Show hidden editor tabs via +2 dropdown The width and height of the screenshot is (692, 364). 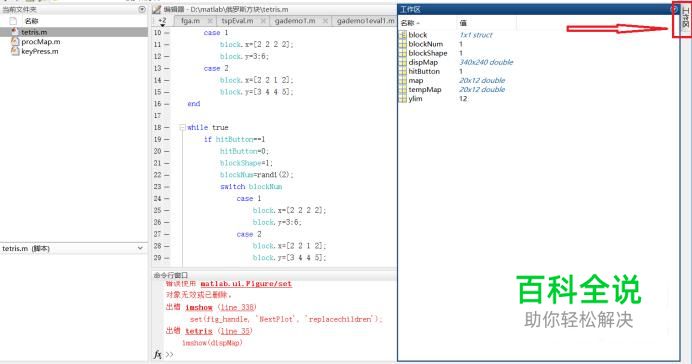[x=162, y=22]
